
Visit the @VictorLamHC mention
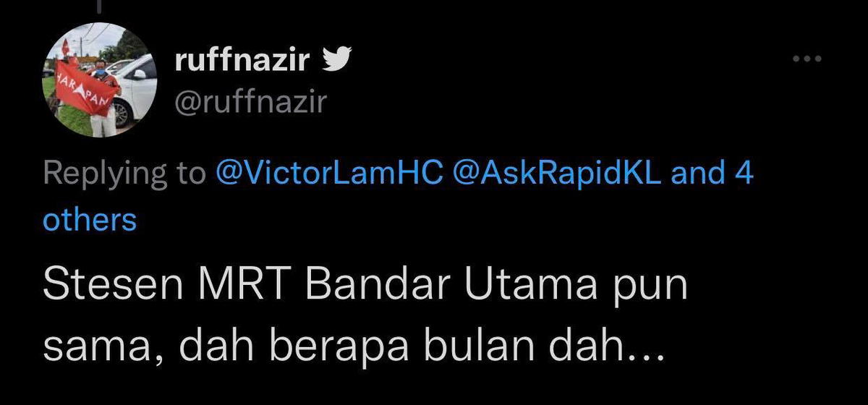click(329, 174)
